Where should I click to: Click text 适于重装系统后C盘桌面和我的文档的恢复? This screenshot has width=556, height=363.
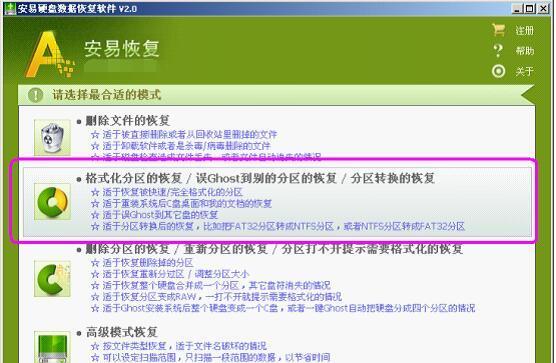pyautogui.click(x=188, y=203)
